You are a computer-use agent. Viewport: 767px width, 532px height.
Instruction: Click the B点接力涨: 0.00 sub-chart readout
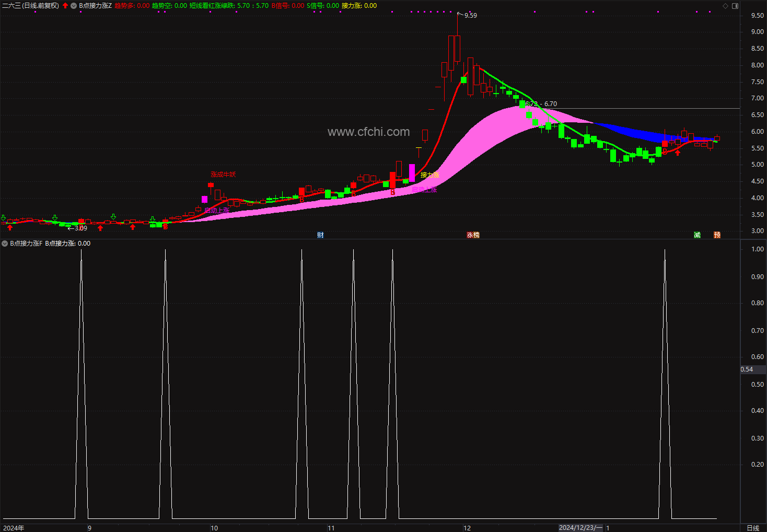coord(68,244)
